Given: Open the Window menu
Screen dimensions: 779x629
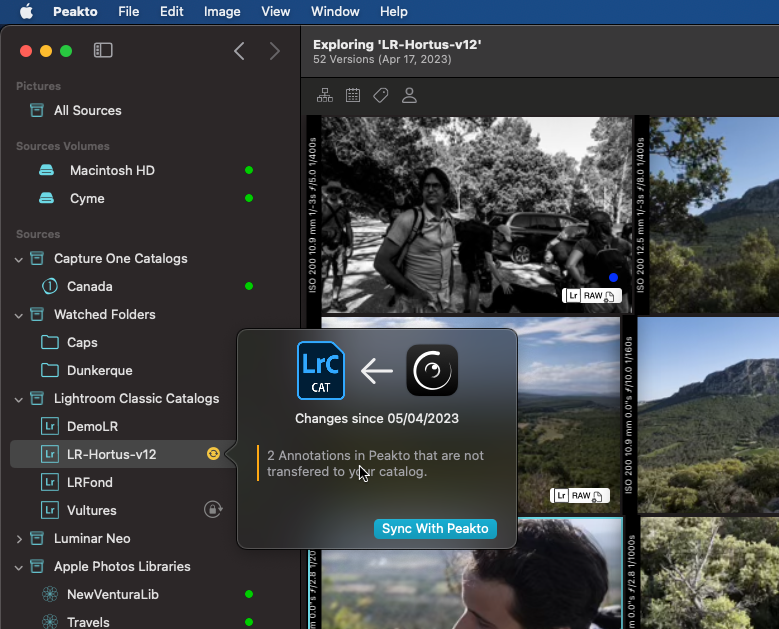Looking at the screenshot, I should 335,11.
